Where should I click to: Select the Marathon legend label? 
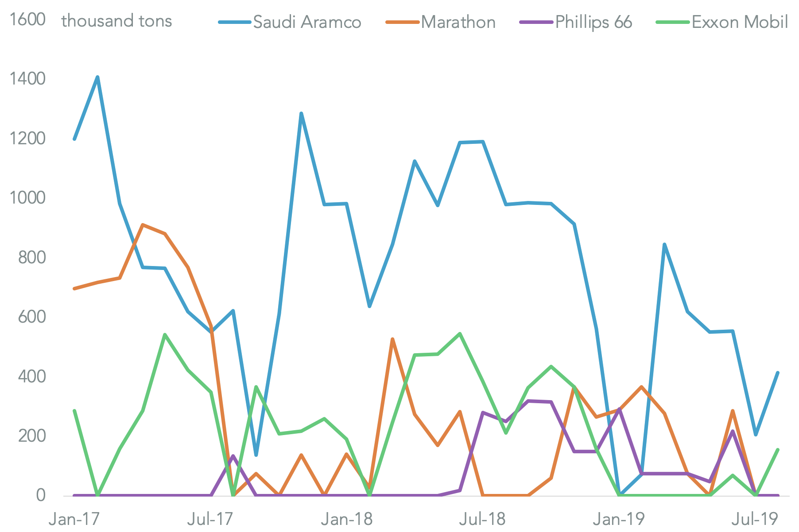(x=458, y=22)
